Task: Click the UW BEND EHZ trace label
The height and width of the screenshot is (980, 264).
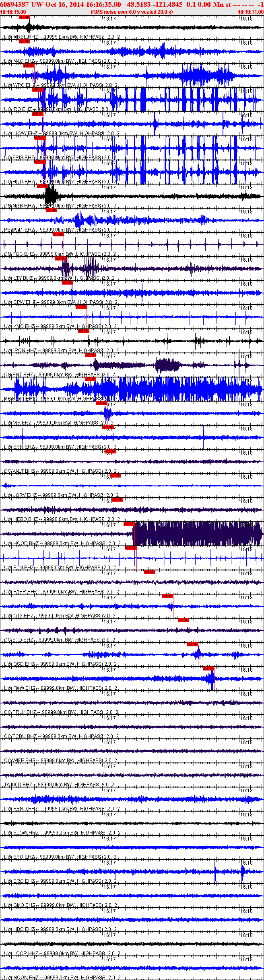Action: coord(62,809)
